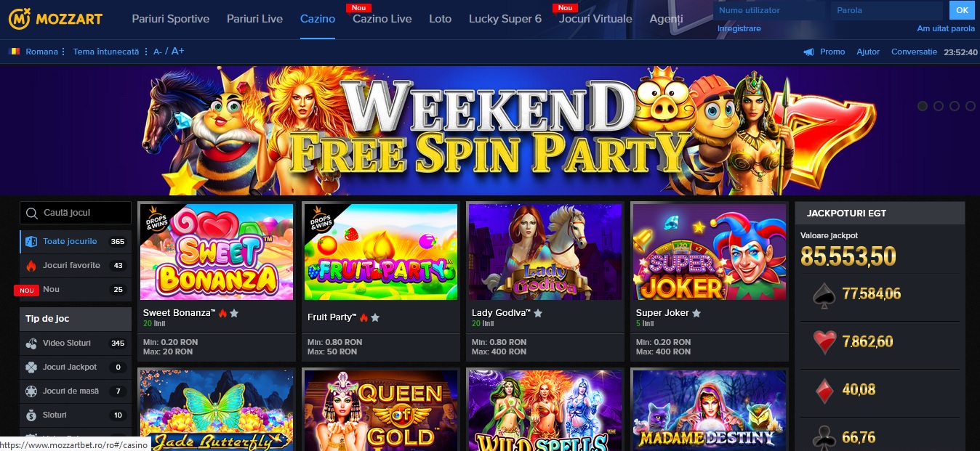Click the megaphone Promo icon
980x451 pixels.
[808, 52]
